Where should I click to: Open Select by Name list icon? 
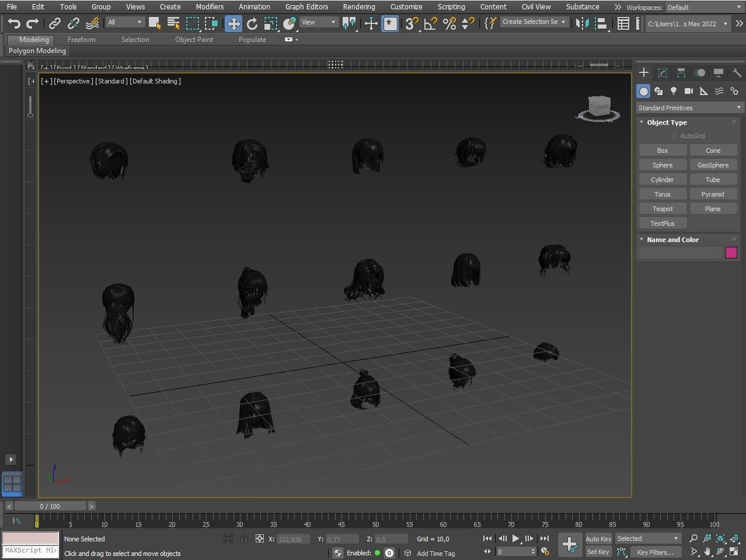point(173,23)
